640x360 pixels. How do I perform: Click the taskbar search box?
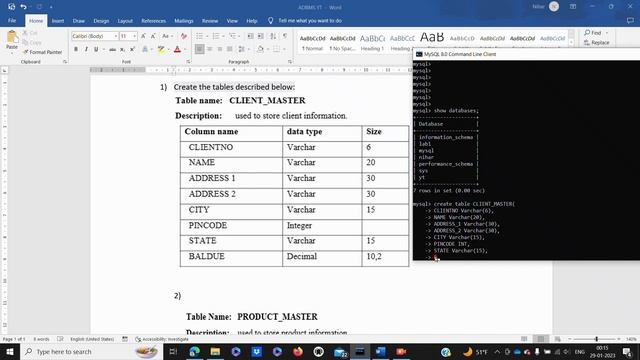[91, 351]
